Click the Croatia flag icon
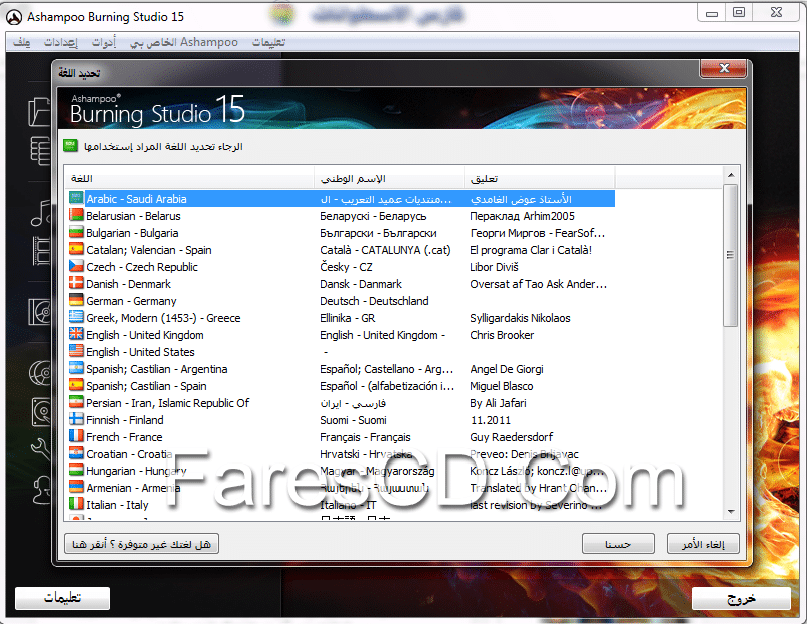This screenshot has width=807, height=624. (x=76, y=453)
